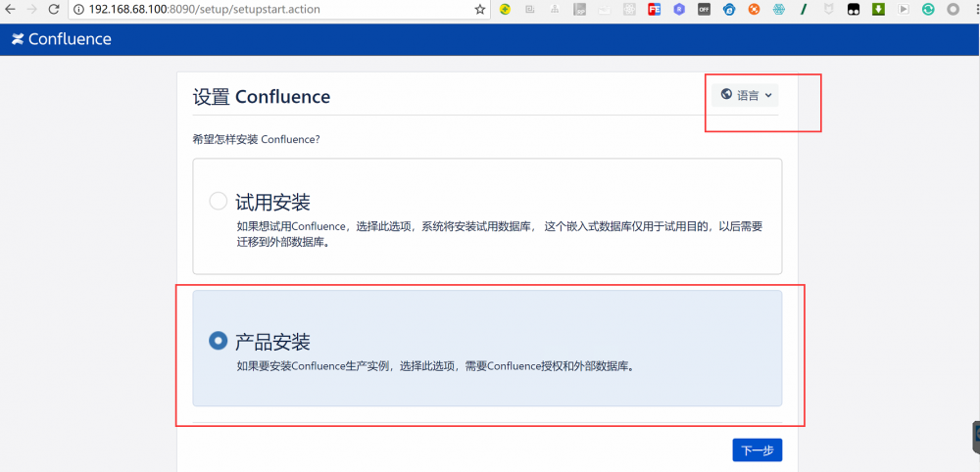Click the dark OFF extension icon
Viewport: 980px width, 472px height.
tap(705, 10)
